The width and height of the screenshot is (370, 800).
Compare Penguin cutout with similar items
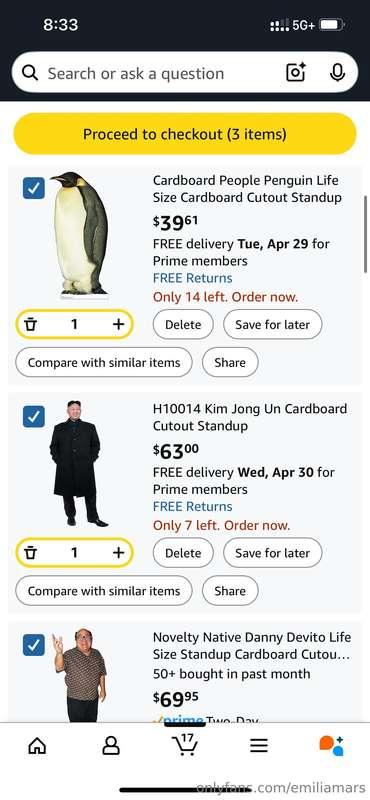[x=104, y=362]
